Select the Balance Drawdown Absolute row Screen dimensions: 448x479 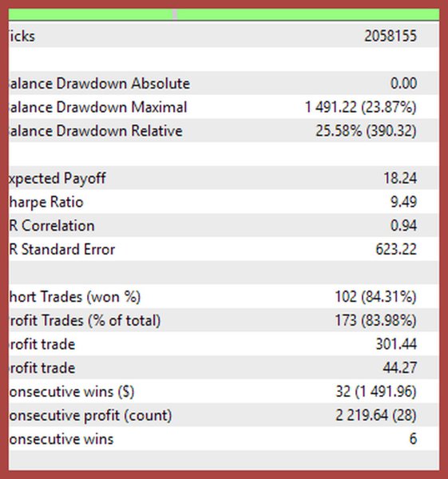click(x=224, y=83)
